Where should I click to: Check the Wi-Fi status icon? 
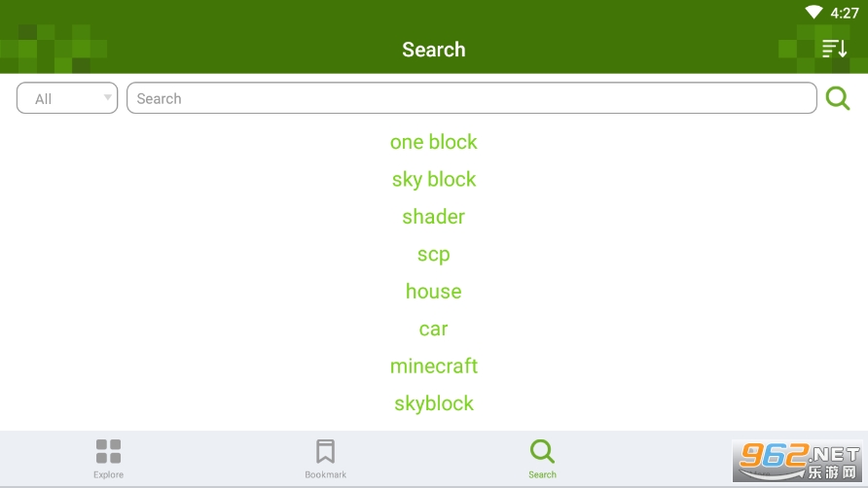(814, 13)
